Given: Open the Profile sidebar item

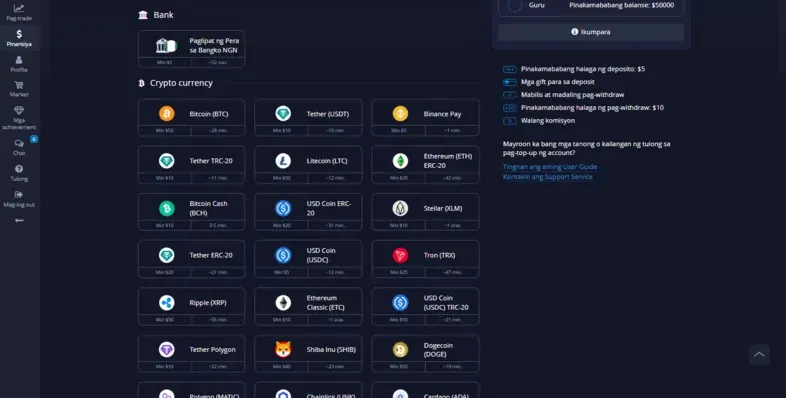Looking at the screenshot, I should click(x=19, y=64).
